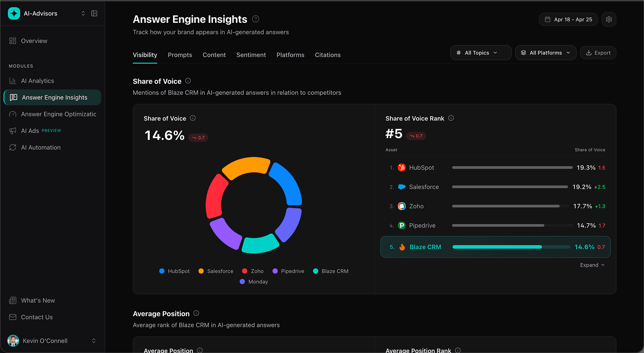Click info icon beside Average Position Rank
The image size is (644, 353).
458,350
